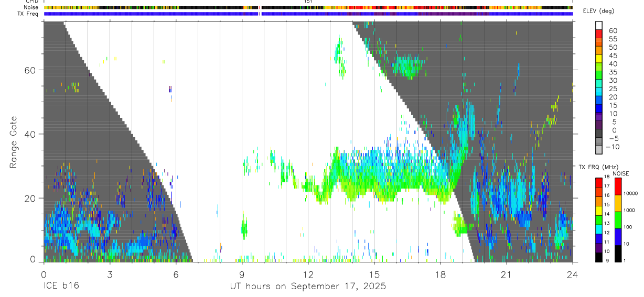The width and height of the screenshot is (644, 297).
Task: Click the 'NOISE' legend title above its colorbar
Action: click(620, 174)
